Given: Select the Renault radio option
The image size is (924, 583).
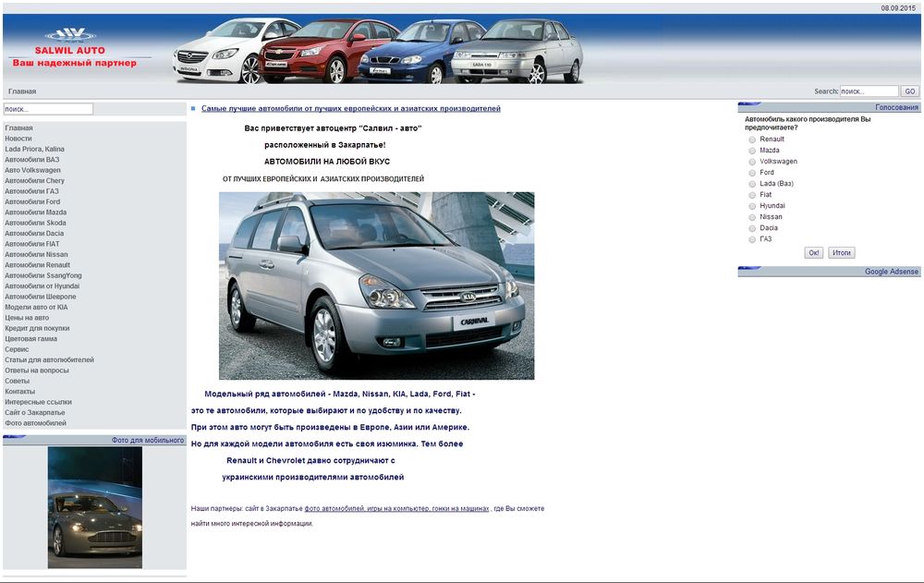Looking at the screenshot, I should [x=752, y=140].
